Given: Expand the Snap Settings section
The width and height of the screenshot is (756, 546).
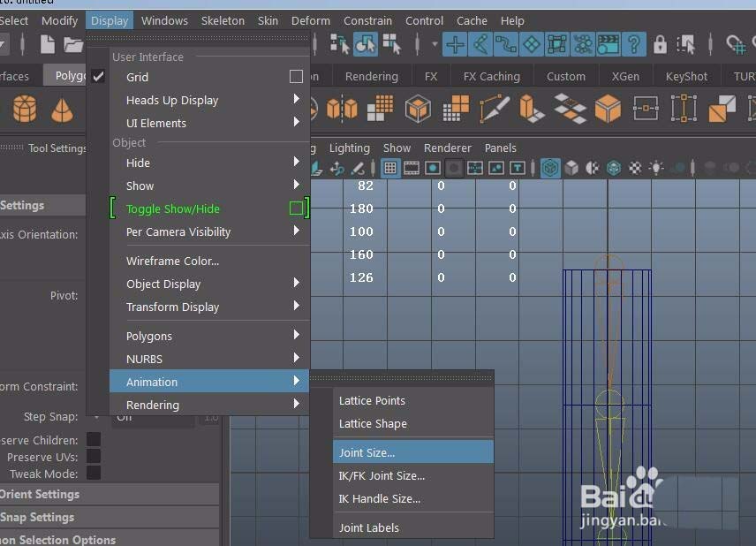Looking at the screenshot, I should click(37, 517).
